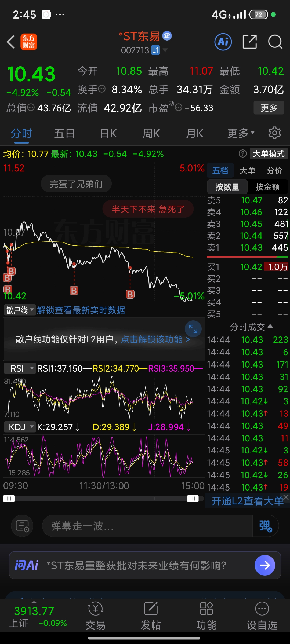Open the Ai assistant icon
Image resolution: width=290 pixels, height=644 pixels.
[223, 42]
